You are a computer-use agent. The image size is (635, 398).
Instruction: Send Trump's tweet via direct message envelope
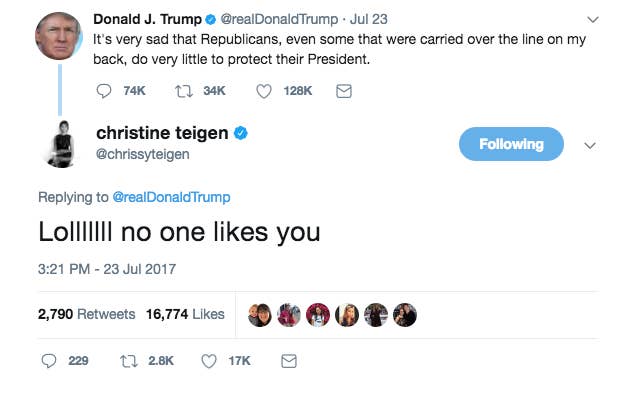coord(344,91)
